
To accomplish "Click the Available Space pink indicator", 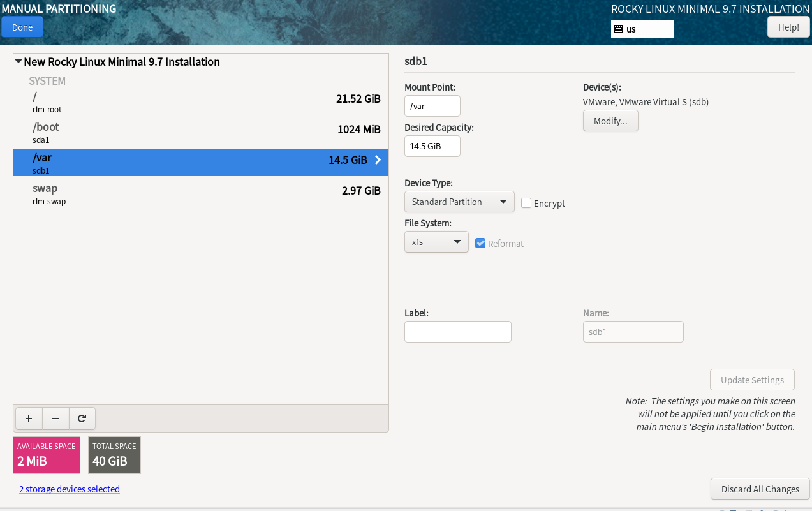I will tap(47, 455).
